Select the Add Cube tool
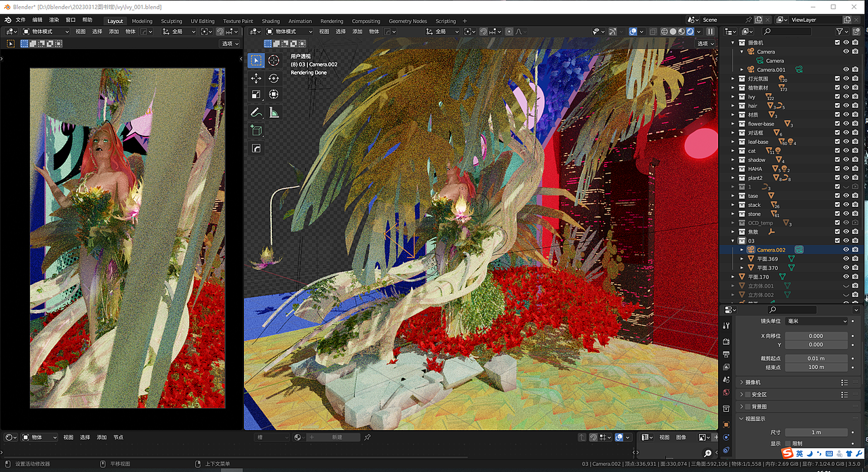 pos(256,130)
